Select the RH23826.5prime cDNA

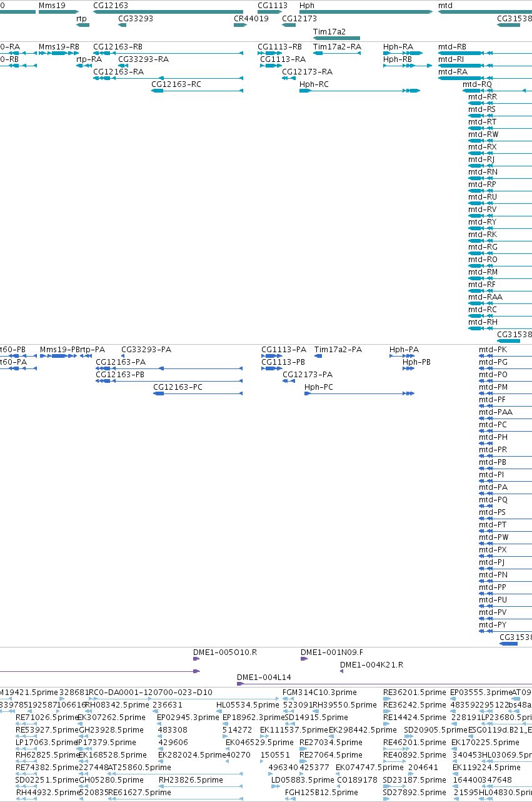coord(200,786)
